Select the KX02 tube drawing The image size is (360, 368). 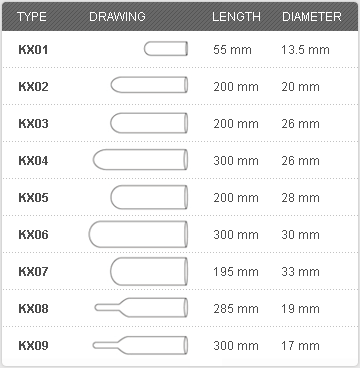click(x=149, y=85)
